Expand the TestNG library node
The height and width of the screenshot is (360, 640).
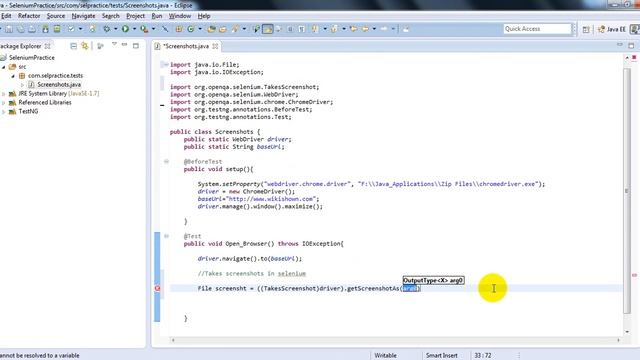(x=4, y=111)
